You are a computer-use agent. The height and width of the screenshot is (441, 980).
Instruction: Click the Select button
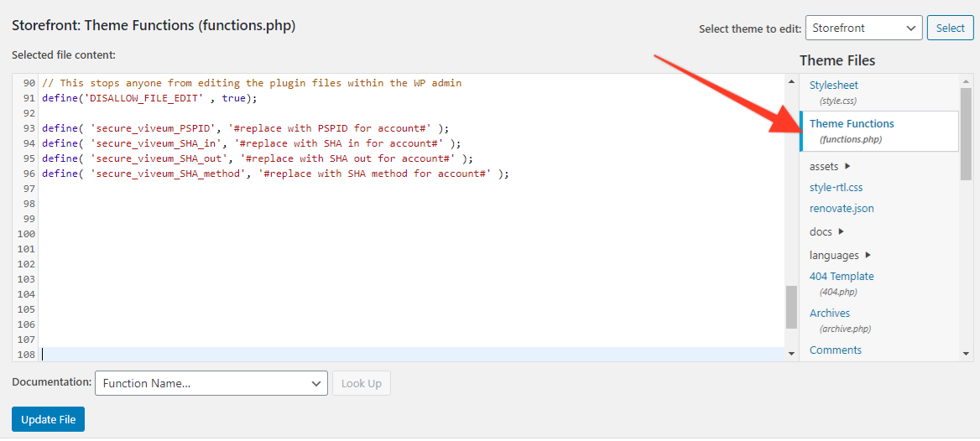950,29
